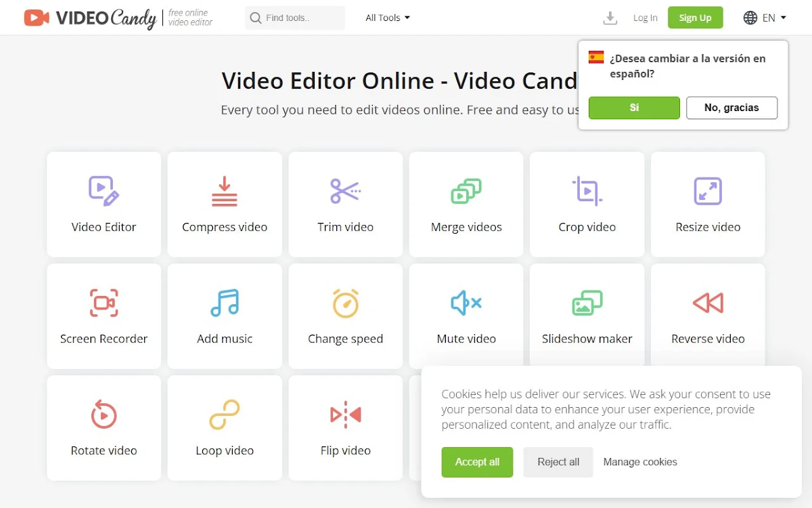Screen dimensions: 812x508
Task: Confirm Spanish version with Sí button
Action: tap(634, 108)
